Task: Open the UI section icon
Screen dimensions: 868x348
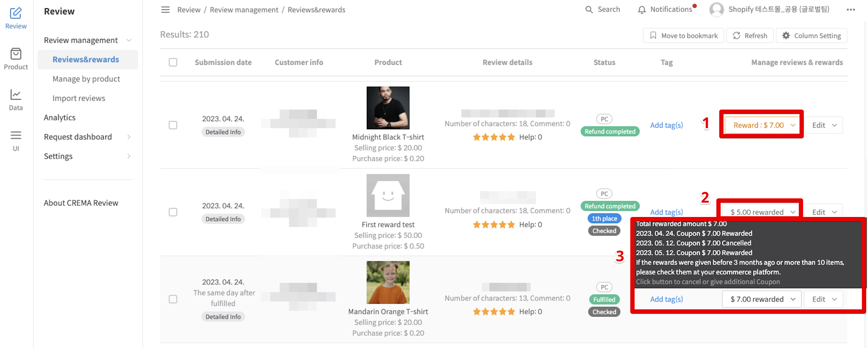Action: (x=16, y=135)
